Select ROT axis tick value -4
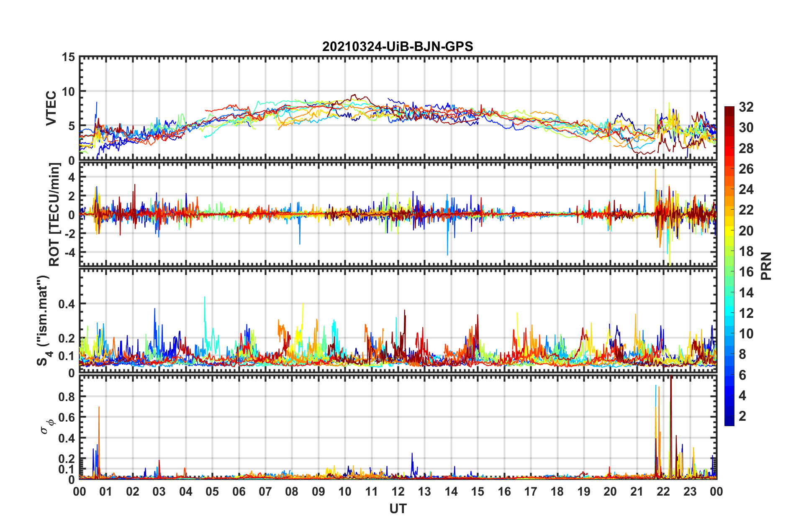796x532 pixels. click(x=70, y=252)
